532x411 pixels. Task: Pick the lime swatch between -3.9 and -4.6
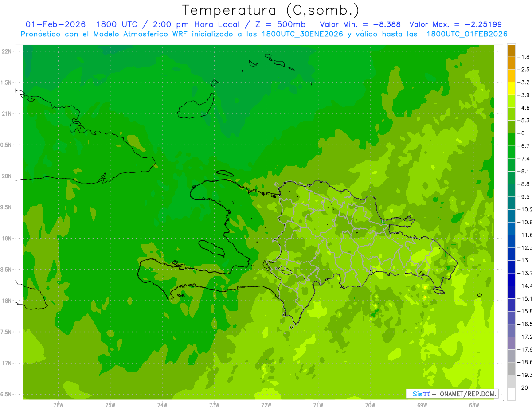pos(511,102)
